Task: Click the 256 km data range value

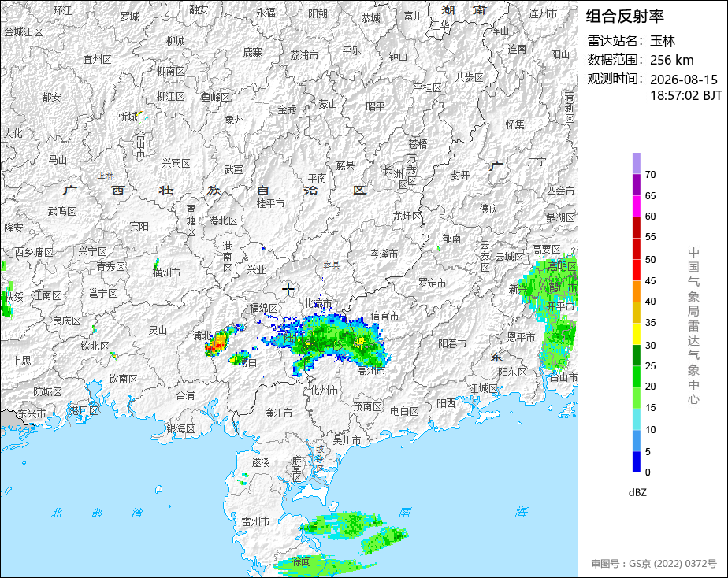Action: click(672, 60)
